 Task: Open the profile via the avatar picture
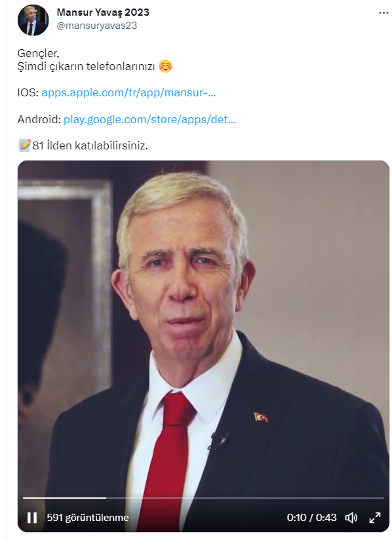[x=31, y=19]
